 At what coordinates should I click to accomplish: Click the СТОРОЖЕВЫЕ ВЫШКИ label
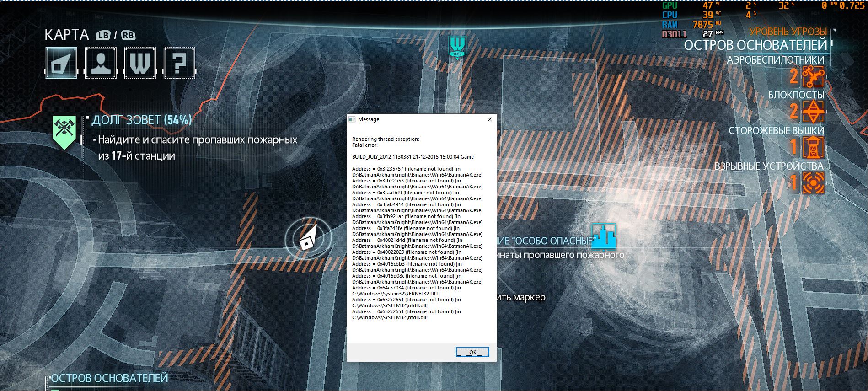pyautogui.click(x=777, y=131)
